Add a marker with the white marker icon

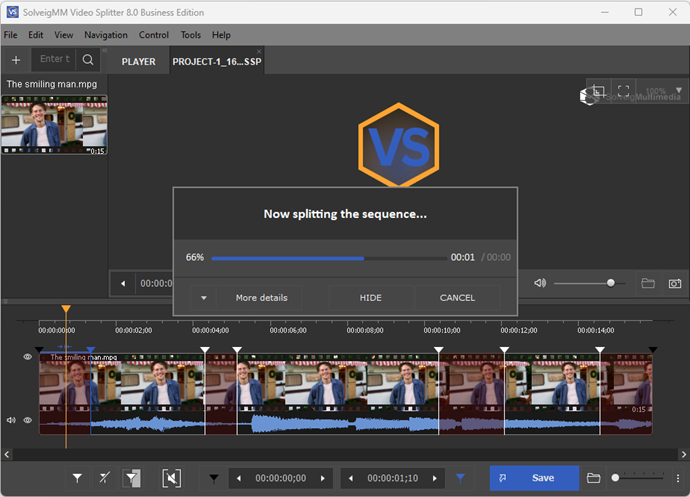tap(77, 478)
